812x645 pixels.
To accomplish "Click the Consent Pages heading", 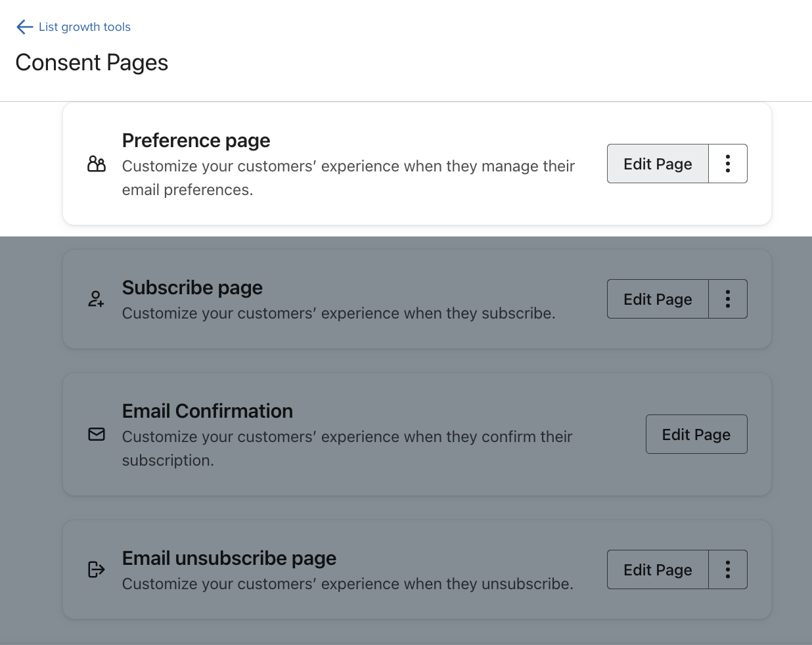I will pyautogui.click(x=91, y=62).
